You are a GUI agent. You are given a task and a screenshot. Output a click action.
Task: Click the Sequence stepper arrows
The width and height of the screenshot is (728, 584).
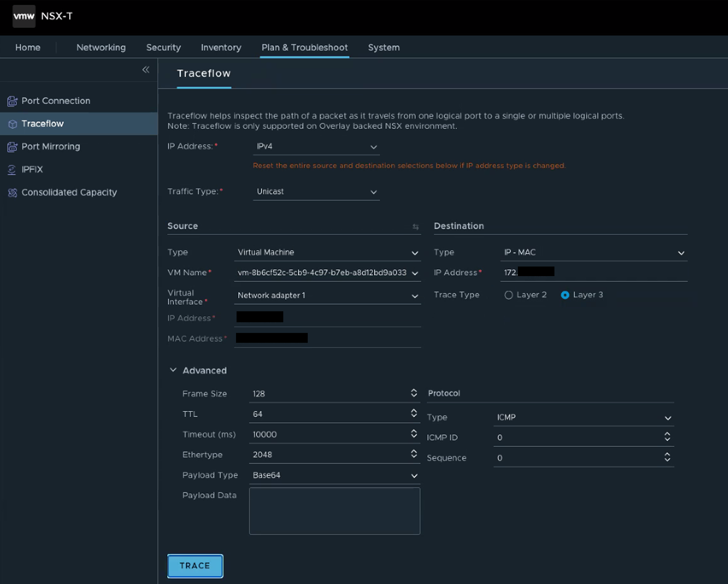[x=667, y=457]
